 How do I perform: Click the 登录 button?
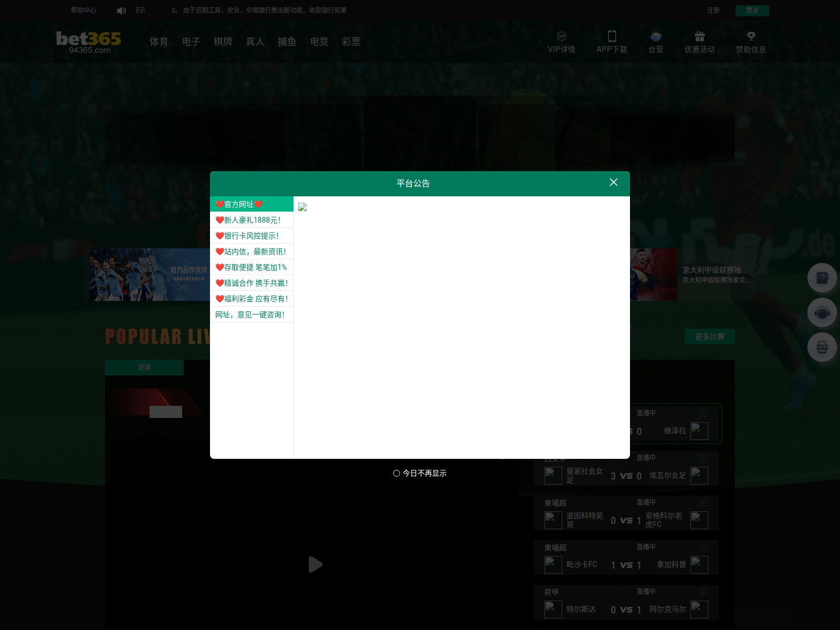[x=752, y=10]
